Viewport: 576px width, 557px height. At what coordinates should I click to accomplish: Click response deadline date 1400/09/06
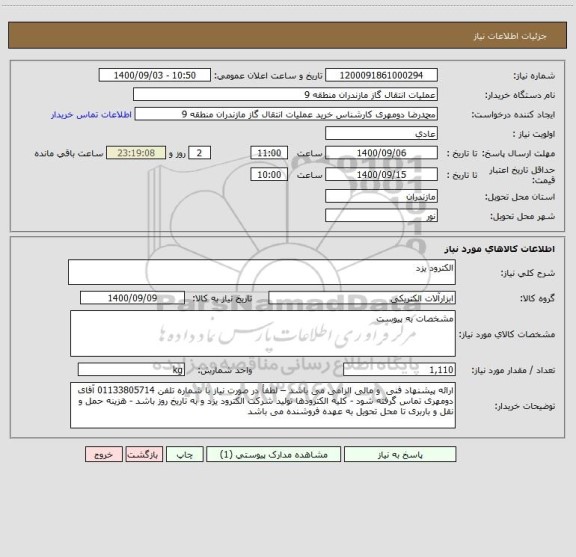381,153
